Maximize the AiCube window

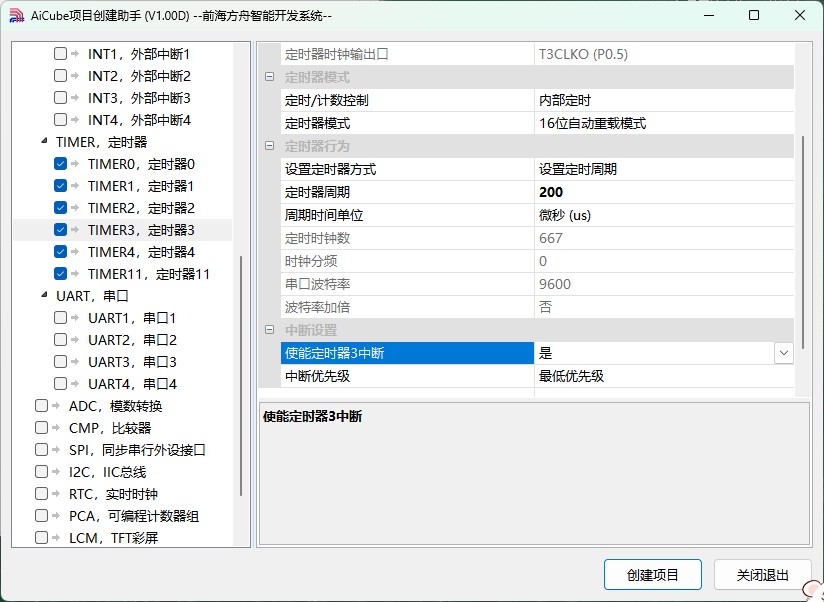[754, 15]
